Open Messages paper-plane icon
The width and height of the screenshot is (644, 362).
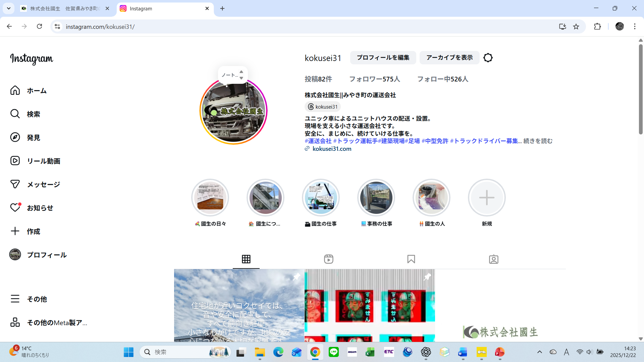[x=15, y=184]
